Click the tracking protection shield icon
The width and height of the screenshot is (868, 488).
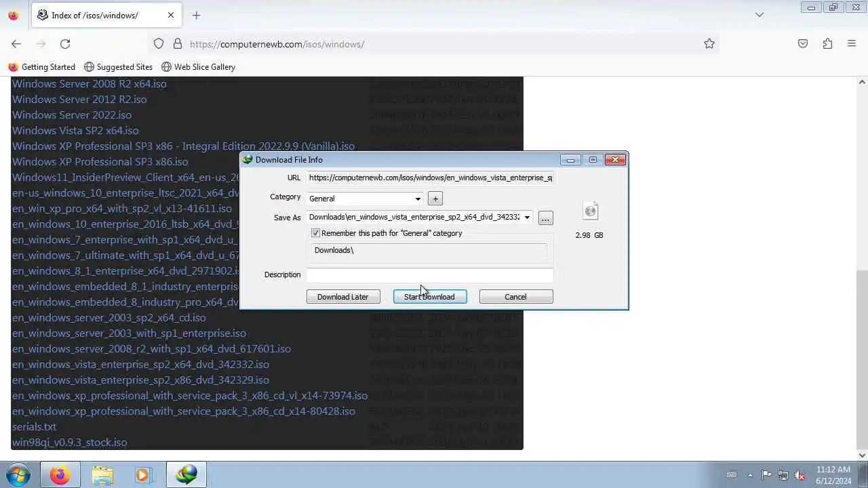pyautogui.click(x=159, y=44)
